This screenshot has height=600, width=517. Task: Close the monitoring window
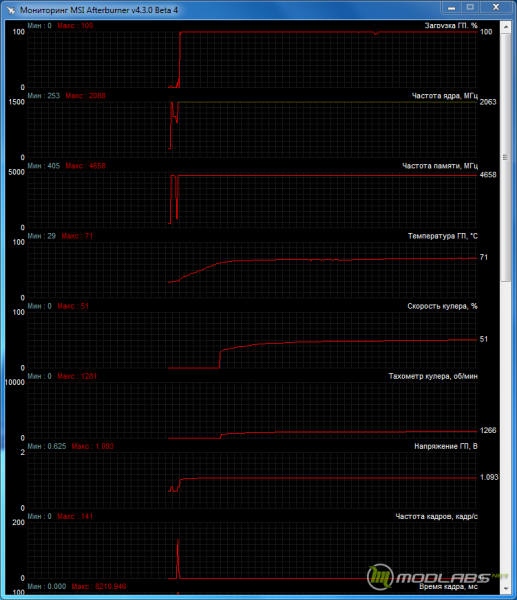(496, 7)
